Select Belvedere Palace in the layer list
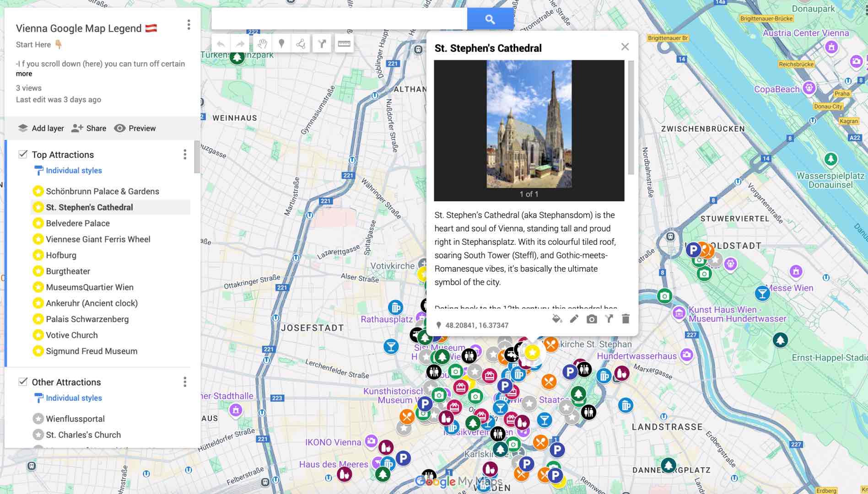The height and width of the screenshot is (494, 868). tap(78, 223)
